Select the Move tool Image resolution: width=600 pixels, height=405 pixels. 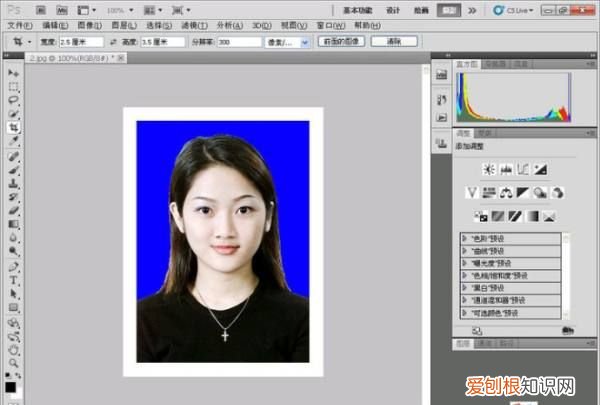13,73
